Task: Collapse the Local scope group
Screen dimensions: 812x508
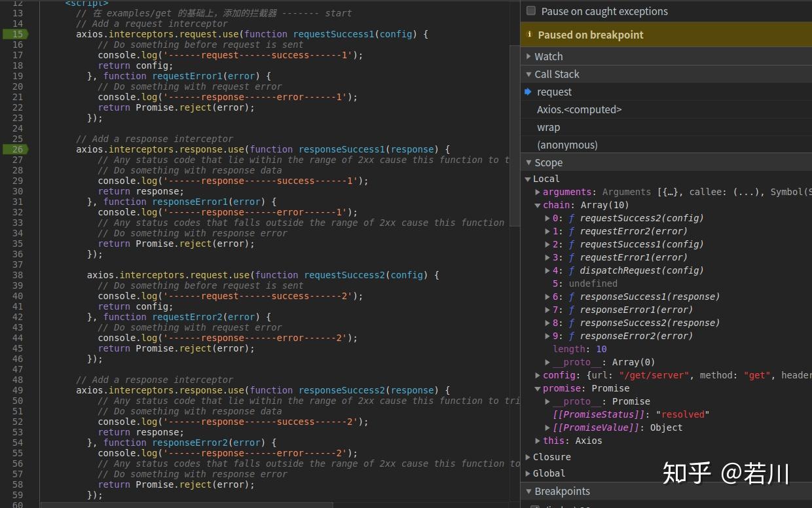Action: pos(528,179)
